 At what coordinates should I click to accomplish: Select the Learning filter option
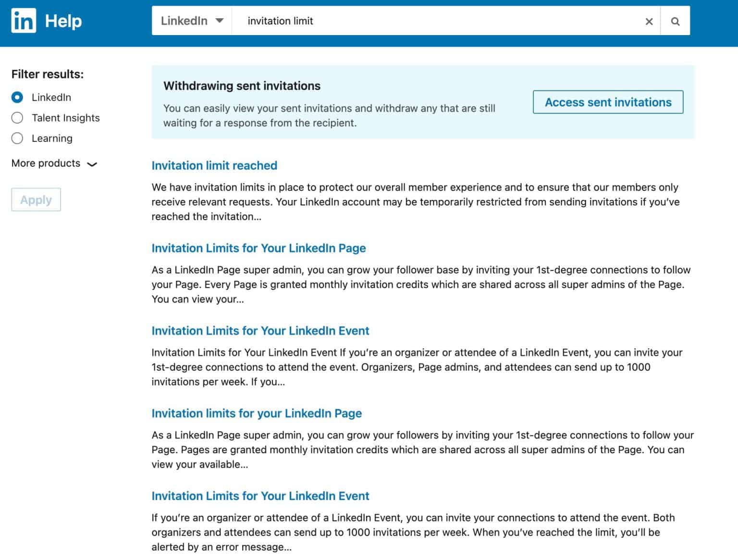tap(17, 138)
